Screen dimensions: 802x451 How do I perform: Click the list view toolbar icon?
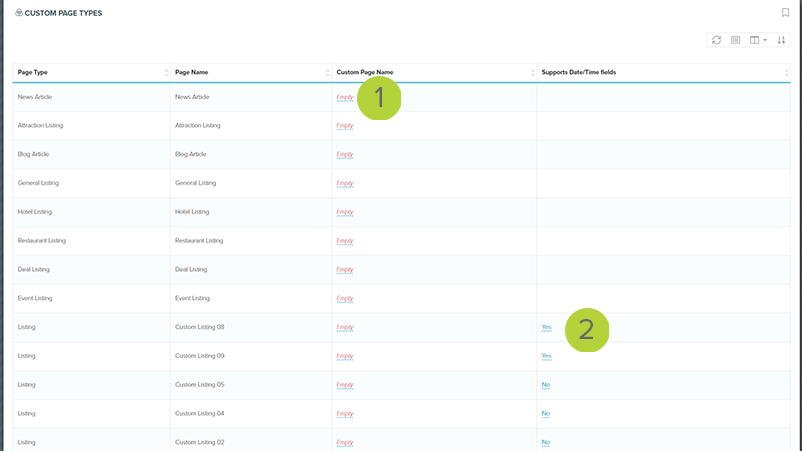[735, 40]
